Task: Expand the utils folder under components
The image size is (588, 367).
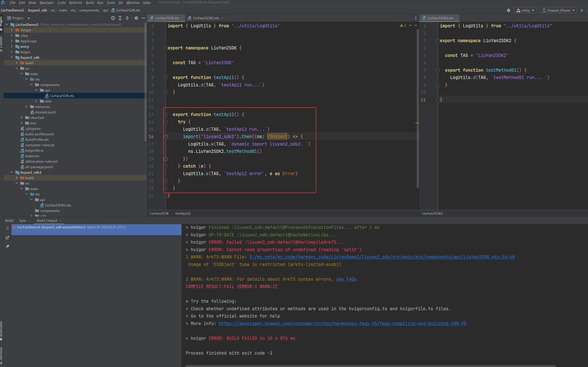Action: (x=36, y=101)
